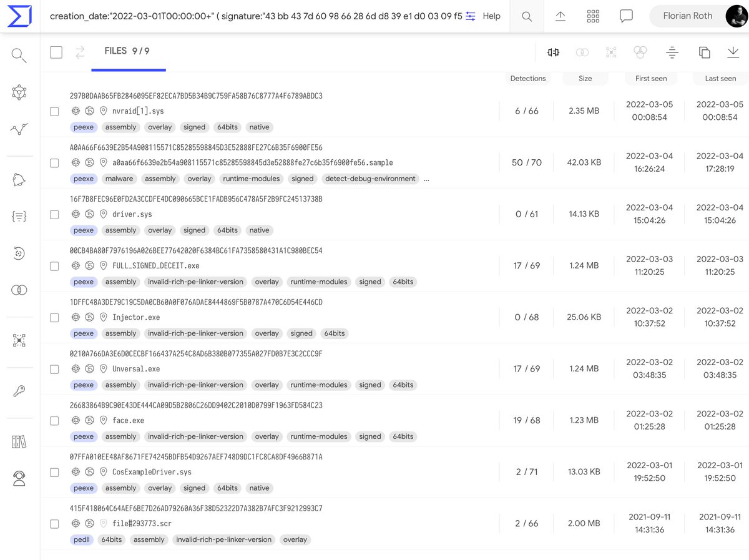This screenshot has width=749, height=560.
Task: Click the detect-debug-environment tag
Action: [370, 179]
